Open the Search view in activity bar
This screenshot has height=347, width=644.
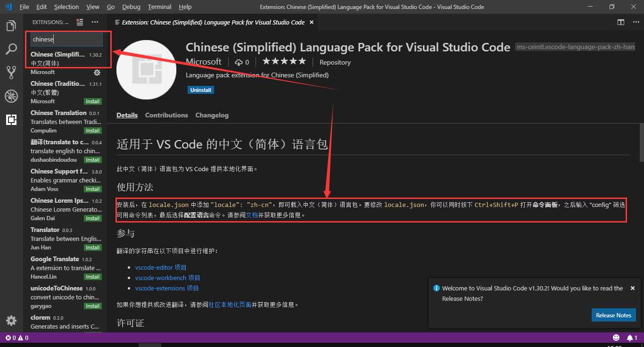(11, 49)
